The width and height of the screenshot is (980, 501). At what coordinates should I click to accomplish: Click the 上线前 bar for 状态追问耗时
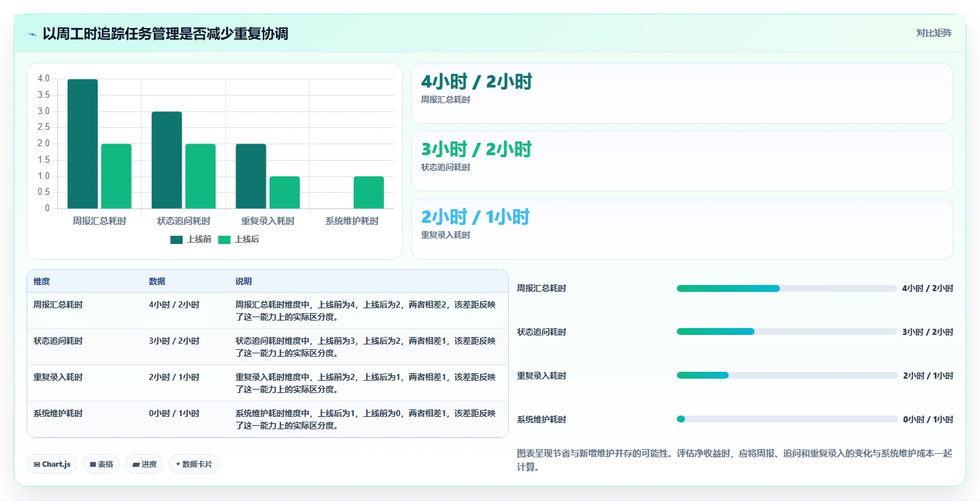(167, 160)
